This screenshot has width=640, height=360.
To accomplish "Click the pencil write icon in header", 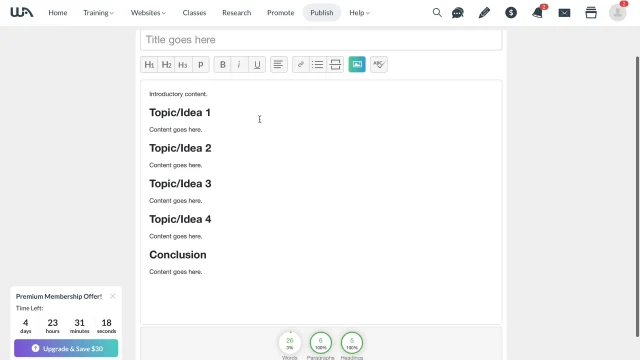I will click(x=484, y=13).
